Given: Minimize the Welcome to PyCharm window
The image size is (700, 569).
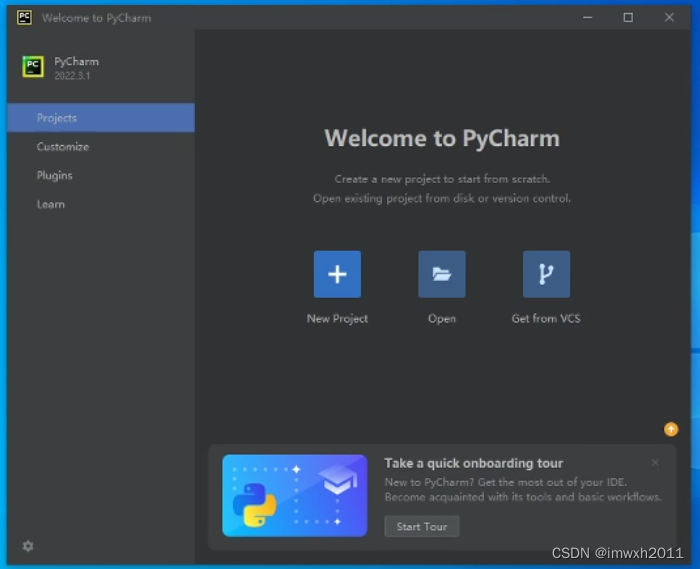Looking at the screenshot, I should pos(588,17).
